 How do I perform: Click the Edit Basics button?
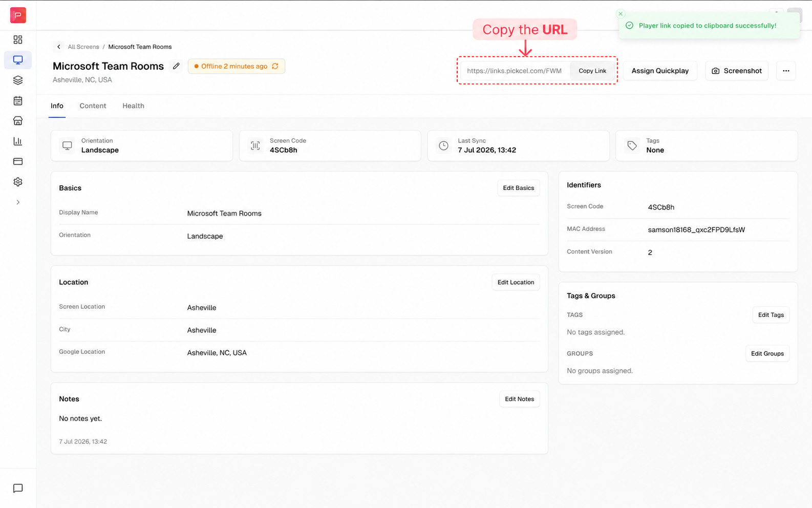(518, 188)
